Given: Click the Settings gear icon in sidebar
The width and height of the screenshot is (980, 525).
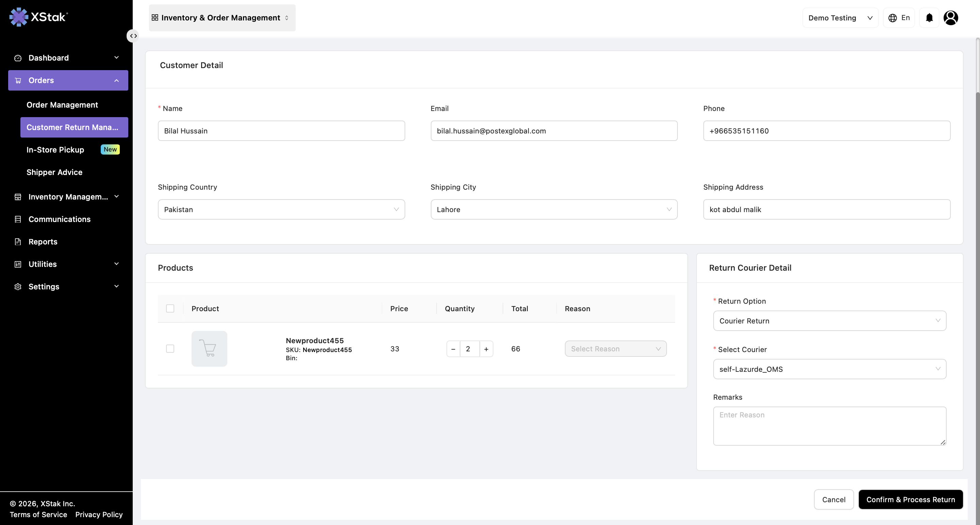Looking at the screenshot, I should (x=18, y=287).
